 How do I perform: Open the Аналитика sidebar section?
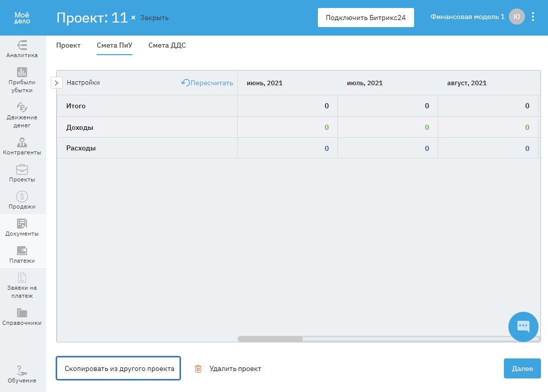click(22, 49)
